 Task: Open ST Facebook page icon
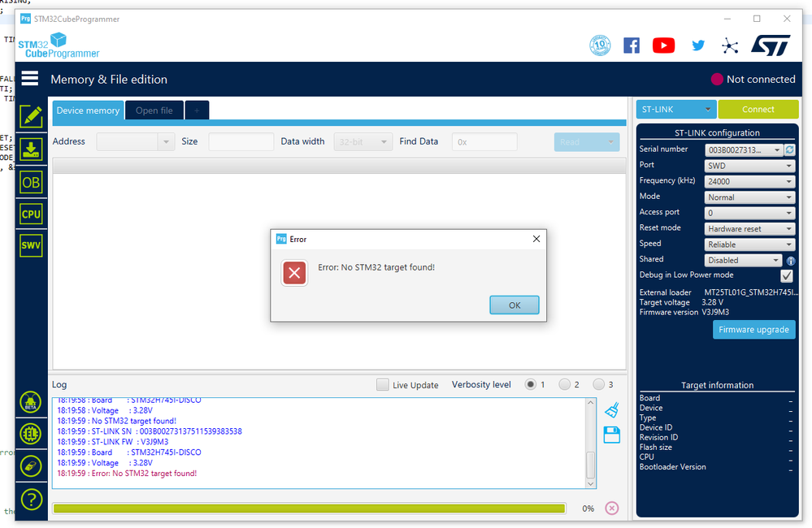[632, 45]
